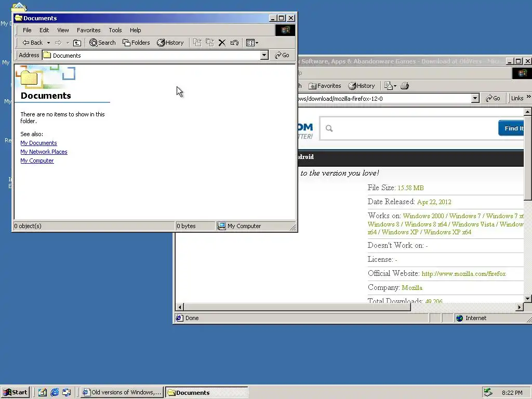Open the My Network Places link

tap(44, 152)
